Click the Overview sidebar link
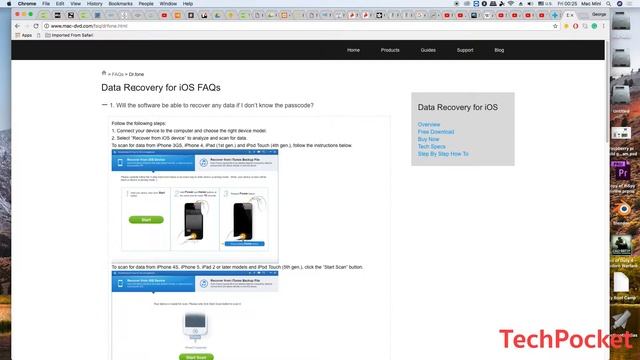The image size is (640, 360). click(429, 124)
